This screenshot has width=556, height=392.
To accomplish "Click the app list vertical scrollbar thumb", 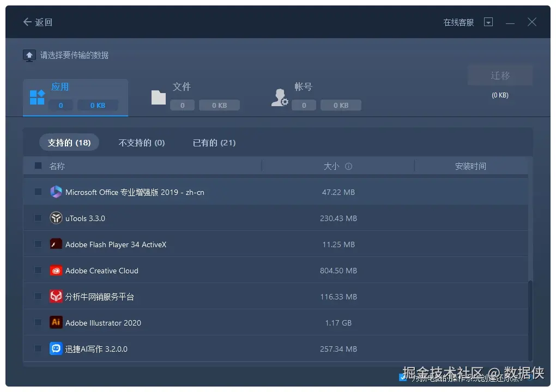I will [x=530, y=320].
